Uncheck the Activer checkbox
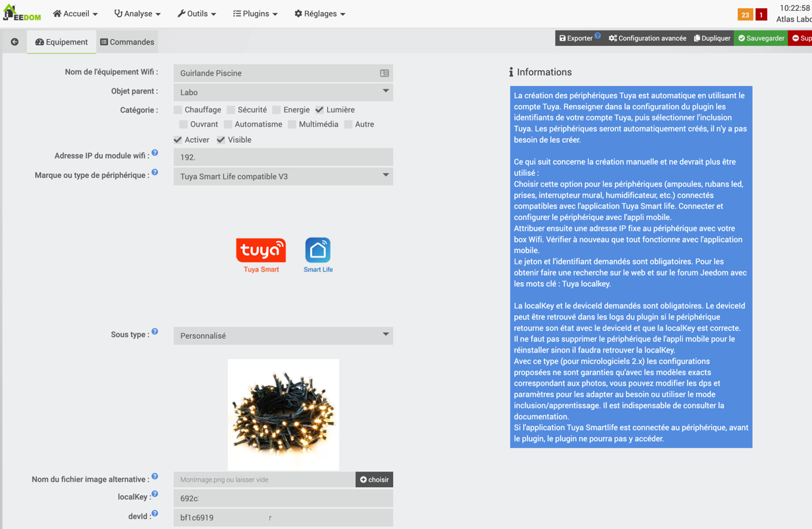812x529 pixels. [178, 140]
